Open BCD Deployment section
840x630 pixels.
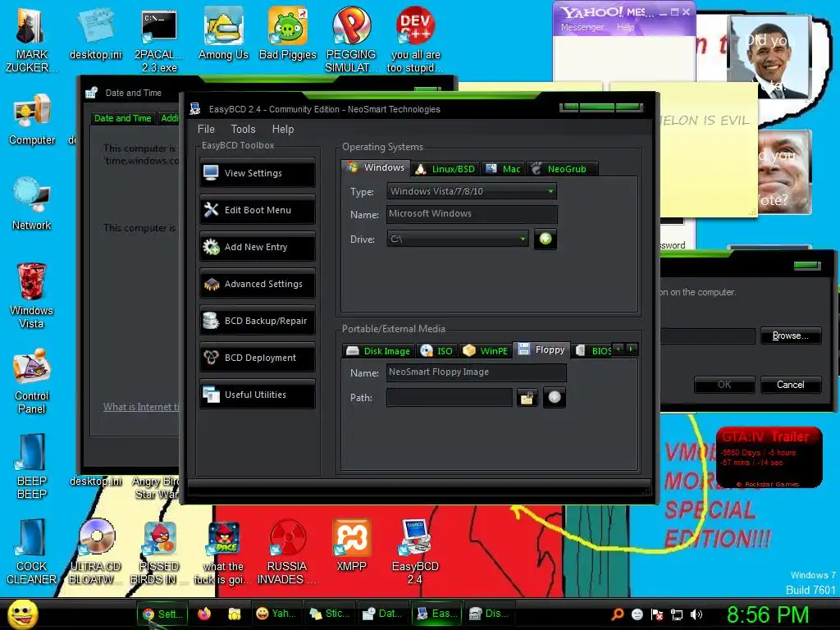tap(257, 358)
